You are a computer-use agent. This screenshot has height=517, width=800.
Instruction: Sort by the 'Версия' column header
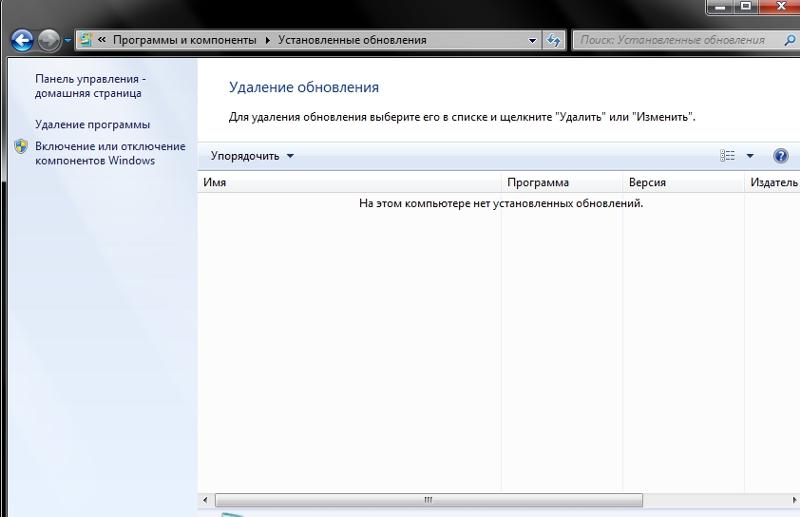(x=684, y=182)
